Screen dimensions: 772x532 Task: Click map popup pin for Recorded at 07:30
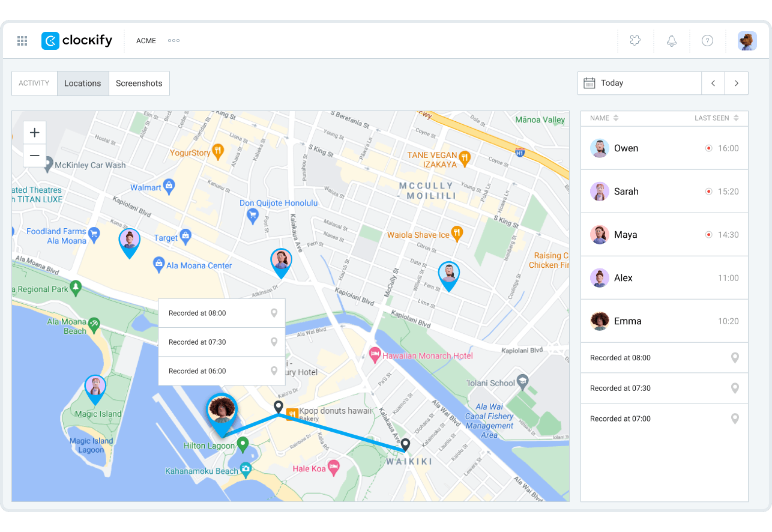pyautogui.click(x=274, y=342)
